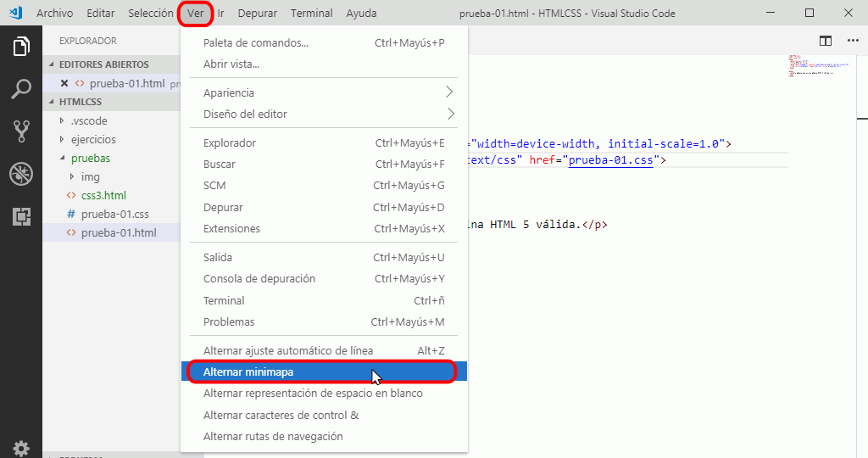
Task: Open the Manage gear icon
Action: [21, 448]
